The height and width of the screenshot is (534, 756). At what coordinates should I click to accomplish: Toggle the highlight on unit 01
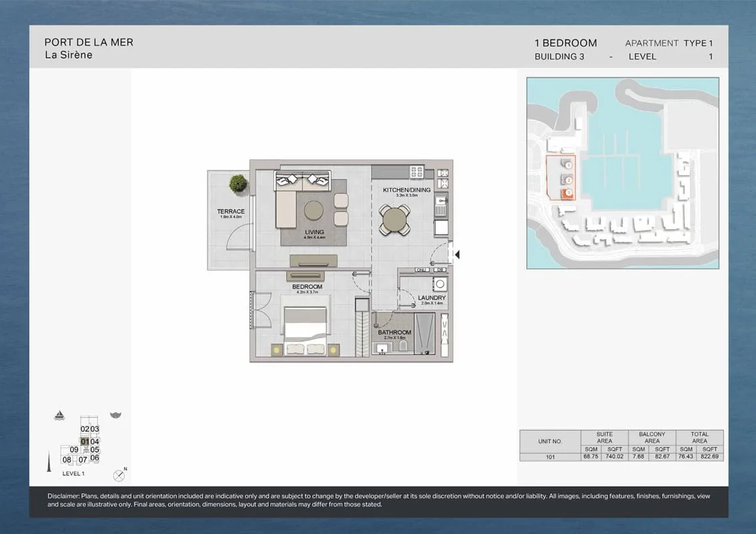[x=85, y=441]
